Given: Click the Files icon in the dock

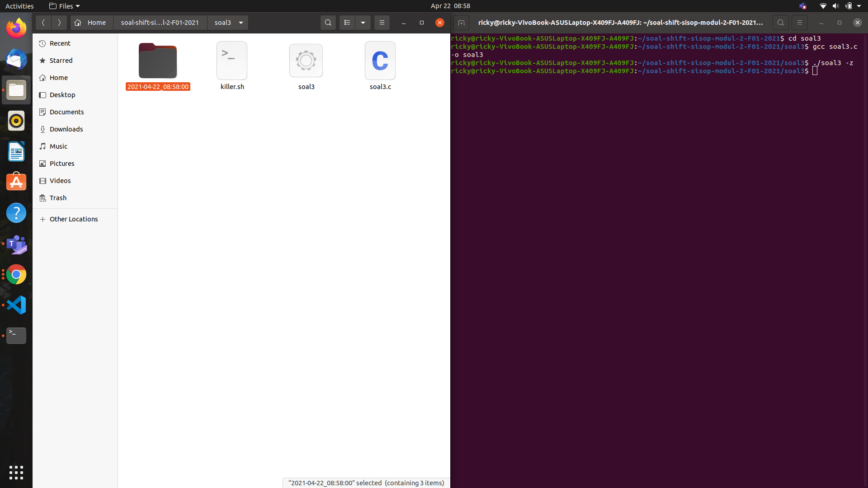Looking at the screenshot, I should pos(16,90).
